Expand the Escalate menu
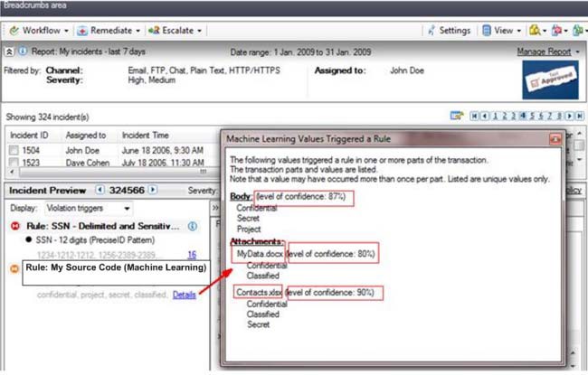The image size is (588, 375). [x=174, y=31]
